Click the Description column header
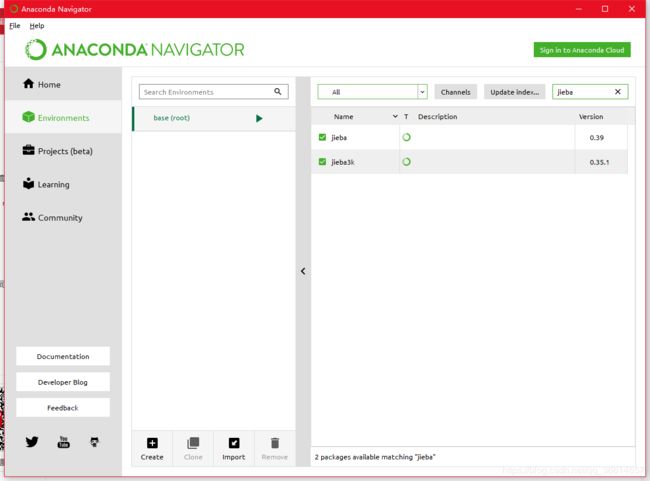Screen dimensions: 650x481 pos(437,117)
